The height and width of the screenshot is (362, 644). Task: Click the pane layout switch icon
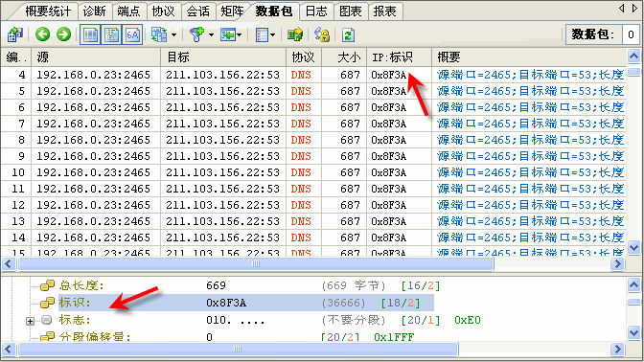pyautogui.click(x=158, y=34)
